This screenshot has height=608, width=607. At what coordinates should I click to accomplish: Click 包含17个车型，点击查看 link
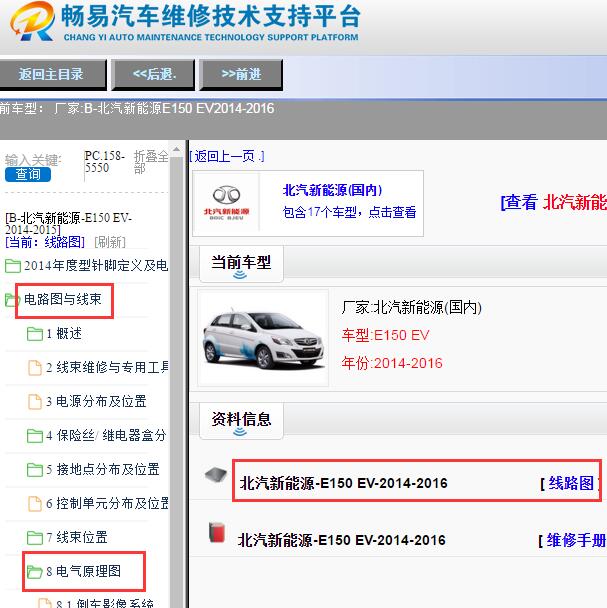pyautogui.click(x=349, y=212)
